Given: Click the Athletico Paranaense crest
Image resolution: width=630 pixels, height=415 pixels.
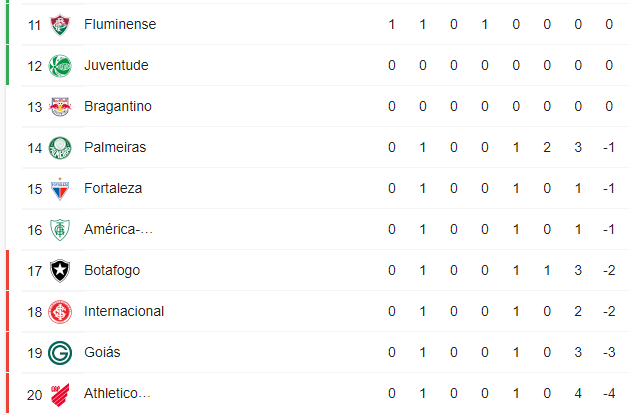Looking at the screenshot, I should (60, 394).
